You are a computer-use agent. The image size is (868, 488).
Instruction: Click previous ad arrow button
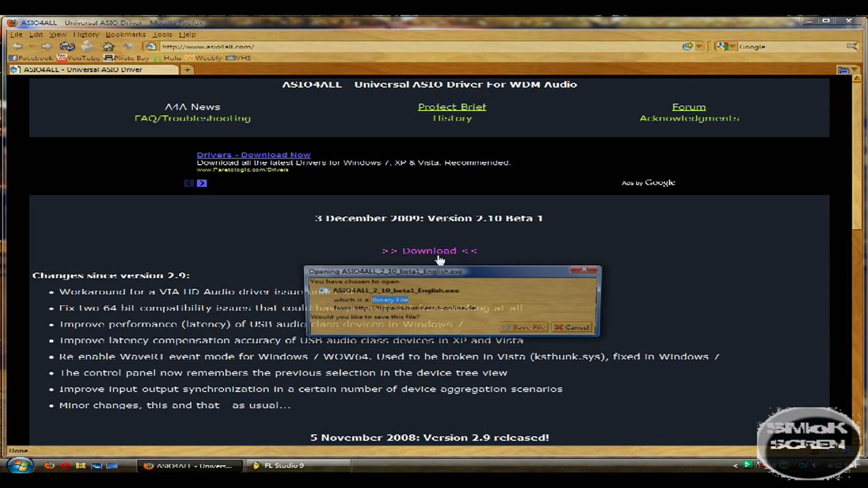coord(189,183)
